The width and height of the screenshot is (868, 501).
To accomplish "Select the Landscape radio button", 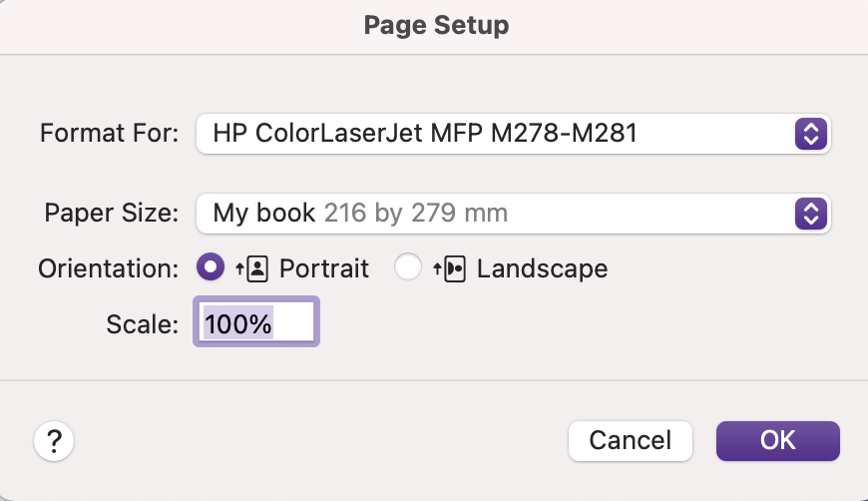I will click(408, 268).
